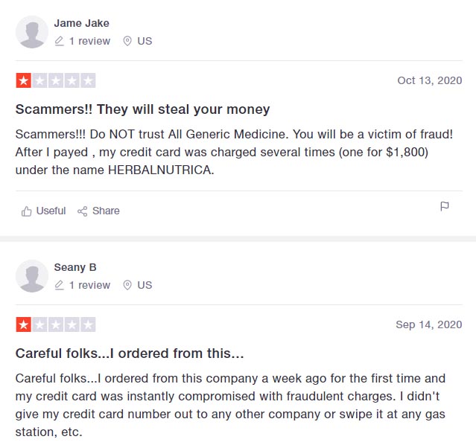Click the one-star rating on Sep 14 review

tap(56, 324)
